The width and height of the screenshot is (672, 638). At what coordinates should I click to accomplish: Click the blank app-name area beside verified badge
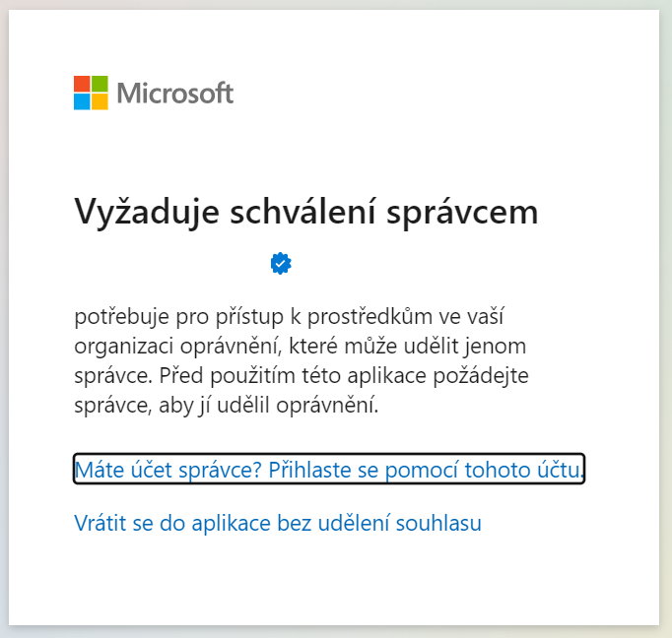tap(169, 263)
